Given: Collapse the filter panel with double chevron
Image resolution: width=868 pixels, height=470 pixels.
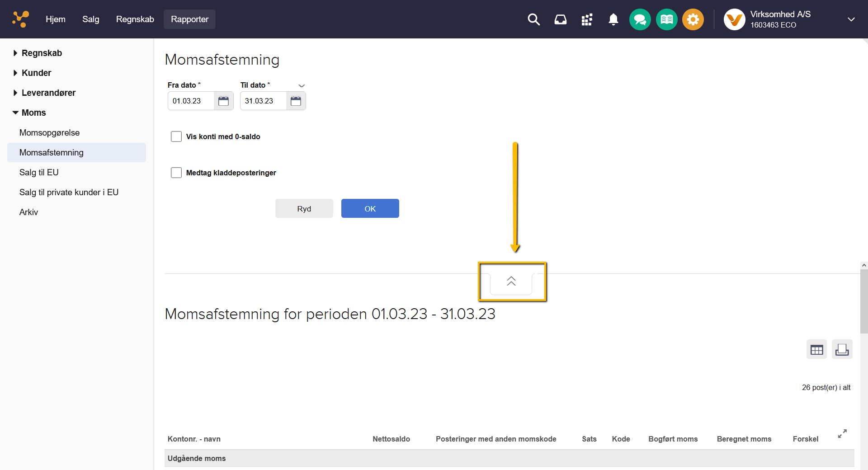Looking at the screenshot, I should coord(511,282).
